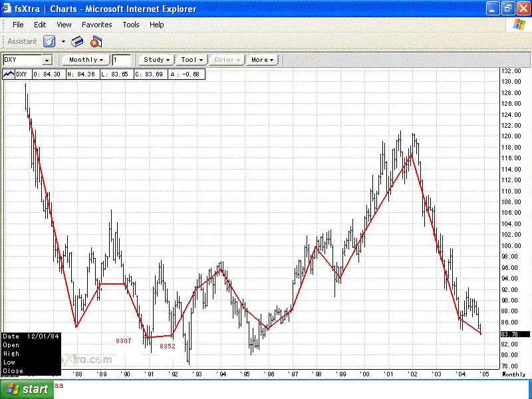Screen dimensions: 532x399
Task: Click the blue card toolbar icon
Action: tap(77, 42)
